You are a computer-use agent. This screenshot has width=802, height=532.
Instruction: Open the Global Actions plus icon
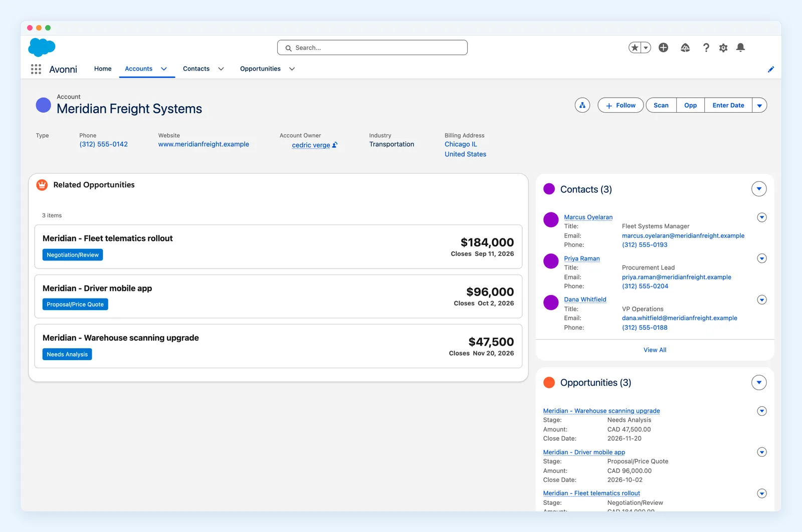point(663,48)
